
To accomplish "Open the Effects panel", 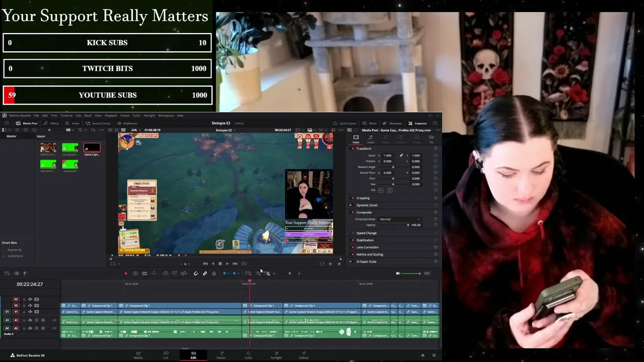I will [x=52, y=123].
